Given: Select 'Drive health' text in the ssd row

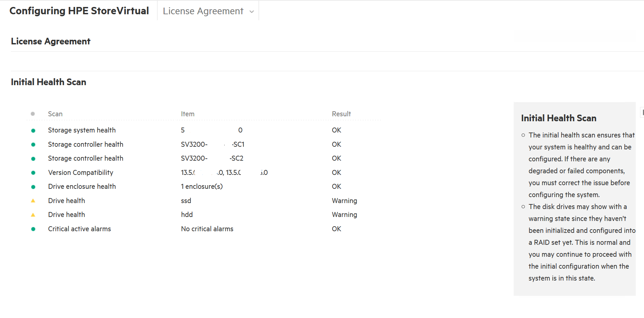Looking at the screenshot, I should pos(66,201).
